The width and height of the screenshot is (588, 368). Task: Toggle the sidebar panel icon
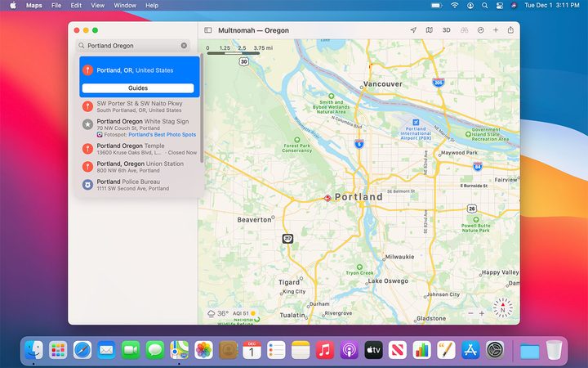click(x=207, y=30)
